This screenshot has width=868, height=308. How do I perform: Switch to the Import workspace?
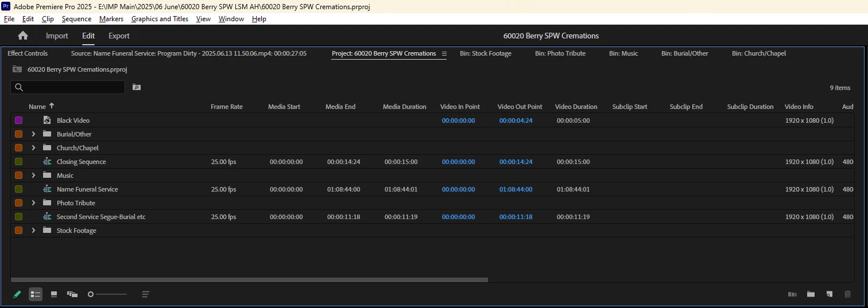coord(57,36)
